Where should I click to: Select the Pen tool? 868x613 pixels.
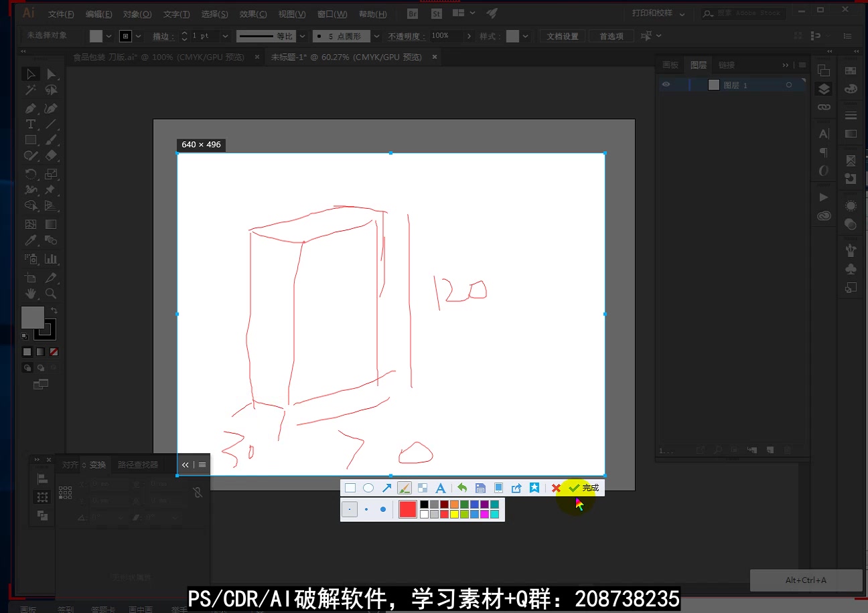point(31,108)
